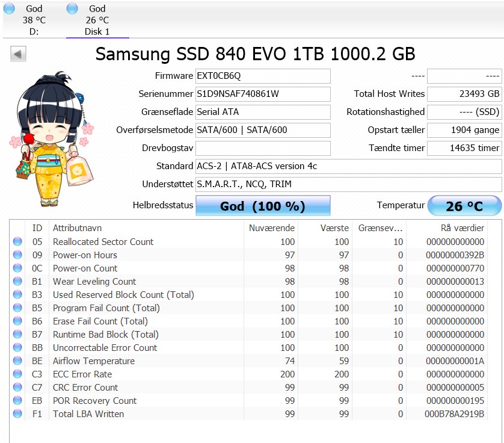Click raw value 000B78A2919B of Total LBA Written
This screenshot has height=443, width=504.
pyautogui.click(x=455, y=414)
